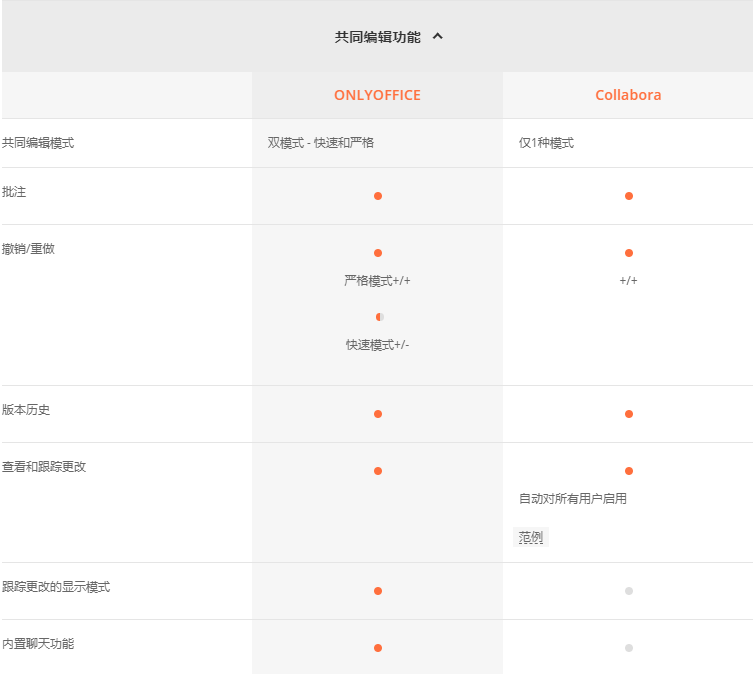Image resolution: width=753 pixels, height=674 pixels.
Task: Click the 共同编辑模式 row label
Action: pos(38,143)
